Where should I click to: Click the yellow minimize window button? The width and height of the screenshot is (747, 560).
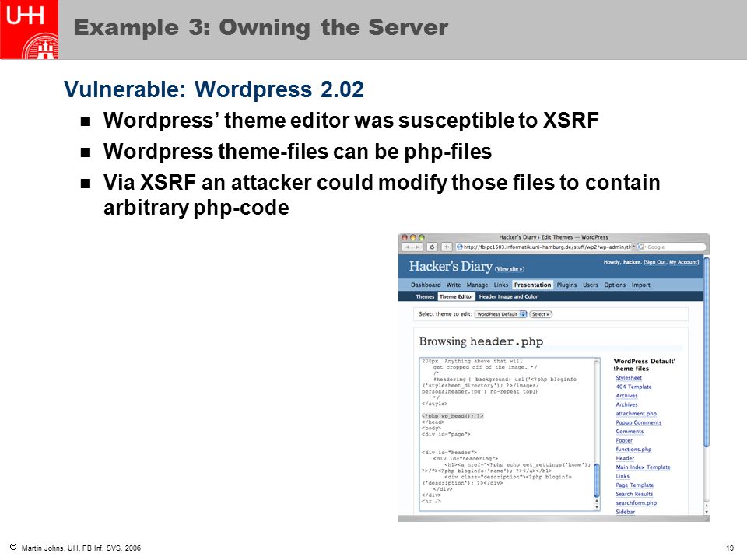[x=413, y=237]
